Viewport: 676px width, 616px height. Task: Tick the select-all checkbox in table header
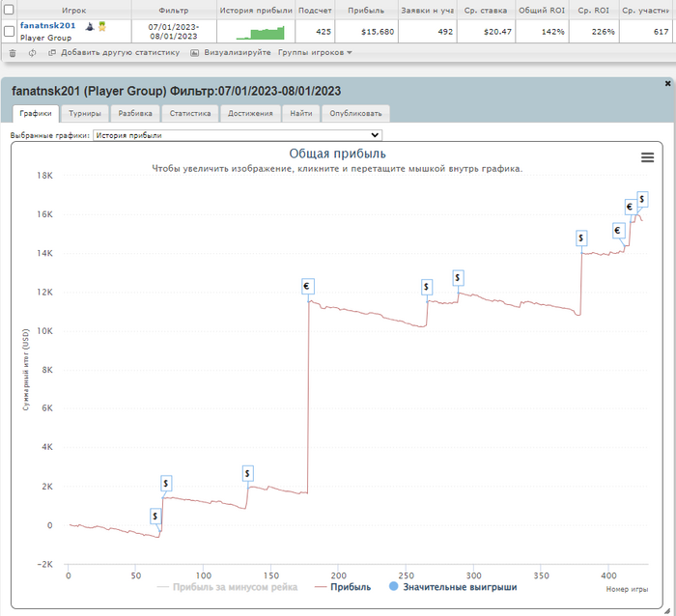click(x=9, y=10)
